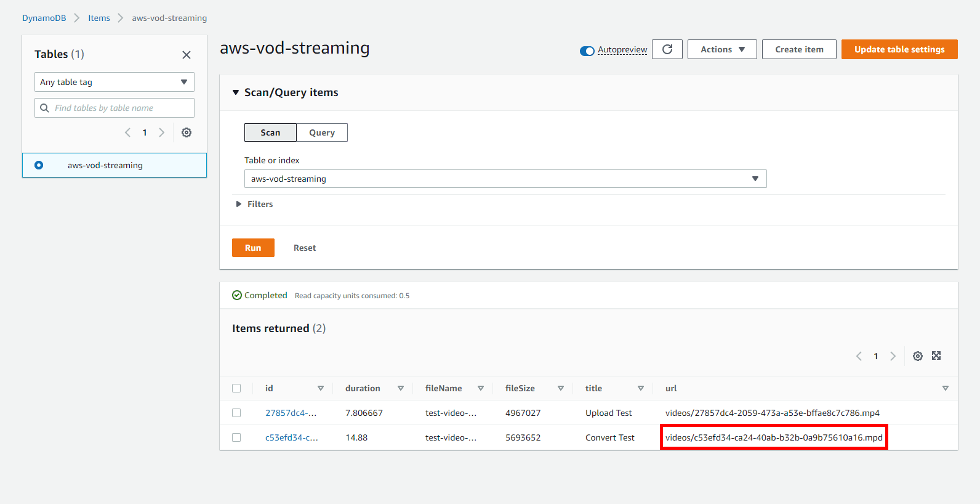The image size is (980, 504).
Task: Open tables list preferences gear
Action: click(187, 132)
